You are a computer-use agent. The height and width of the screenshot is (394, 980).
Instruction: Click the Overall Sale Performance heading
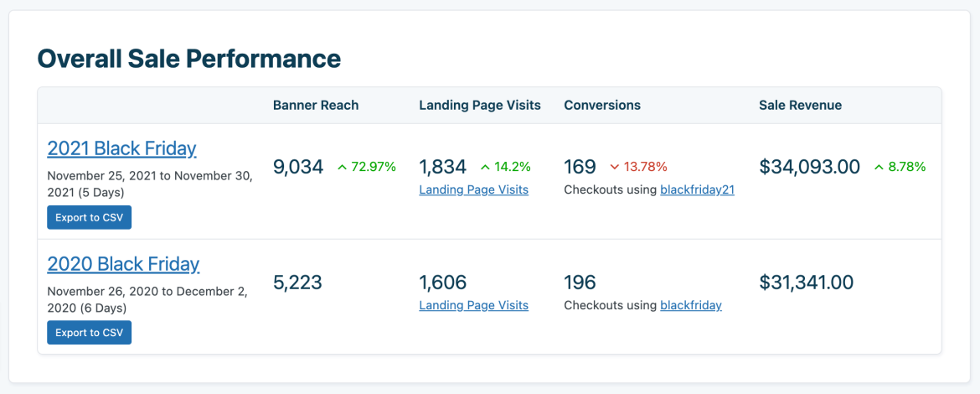(x=189, y=58)
